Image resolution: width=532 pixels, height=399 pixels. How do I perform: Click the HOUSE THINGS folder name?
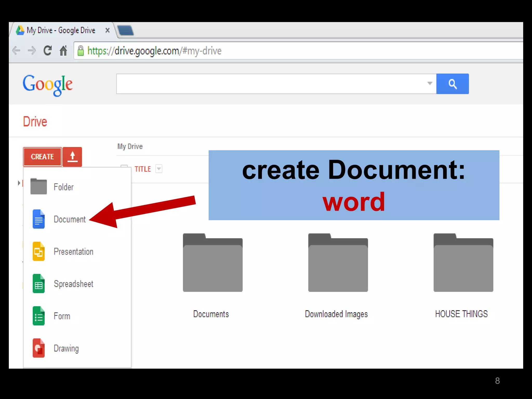[462, 314]
